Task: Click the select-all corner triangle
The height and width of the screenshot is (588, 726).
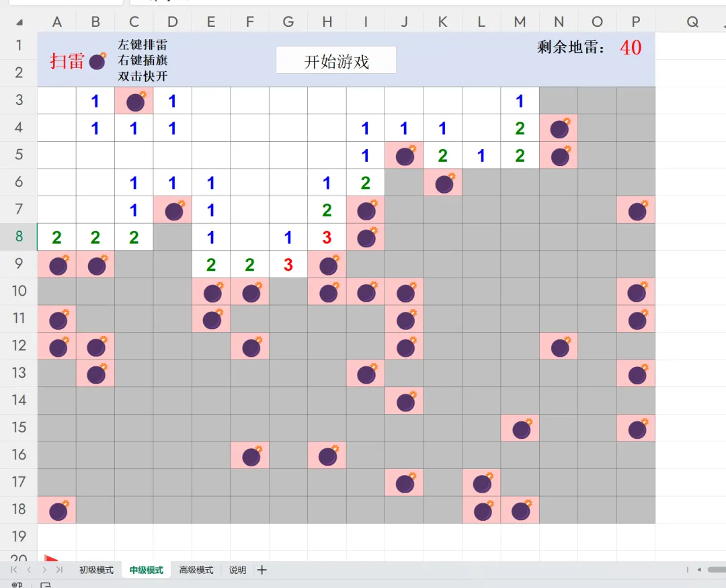Action: [x=19, y=22]
